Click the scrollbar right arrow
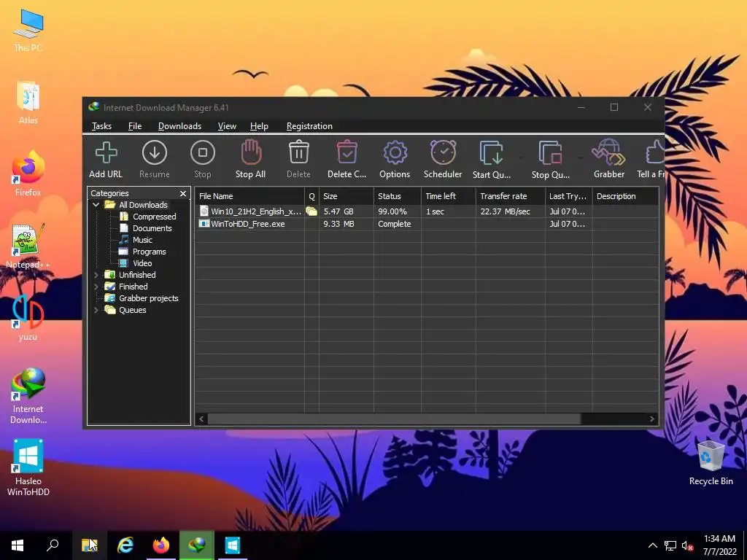This screenshot has height=560, width=747. point(651,419)
